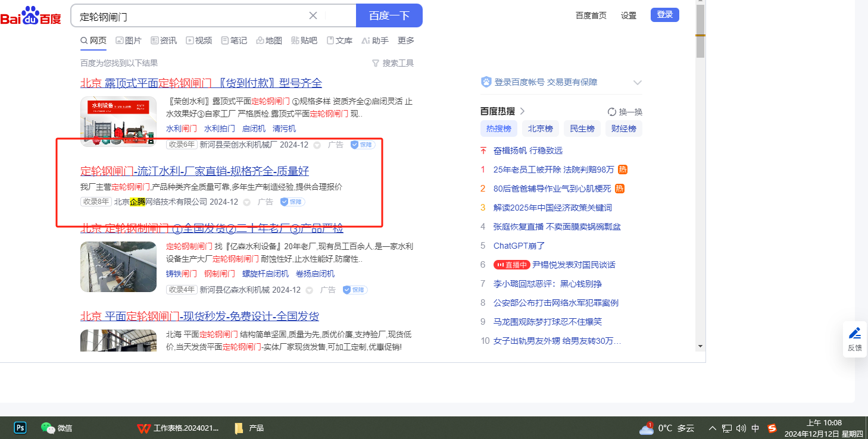Open the 百度首页 link
The width and height of the screenshot is (868, 439).
(591, 15)
